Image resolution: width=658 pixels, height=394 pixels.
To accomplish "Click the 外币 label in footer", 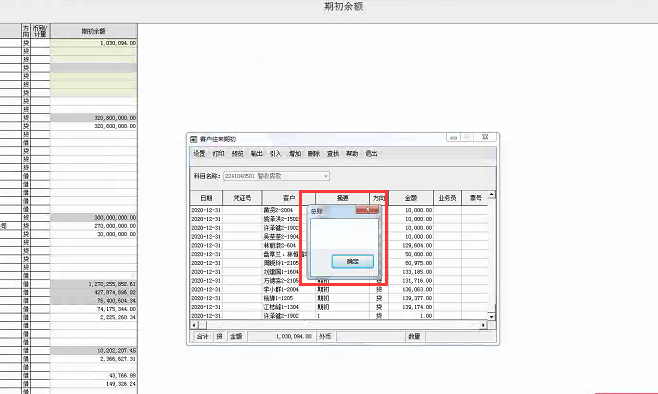I will 325,337.
